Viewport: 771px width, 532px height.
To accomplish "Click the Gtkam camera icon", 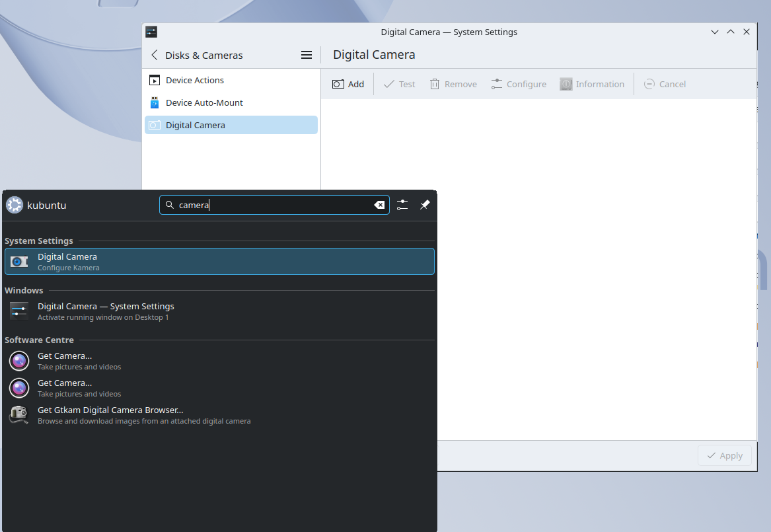I will coord(19,415).
